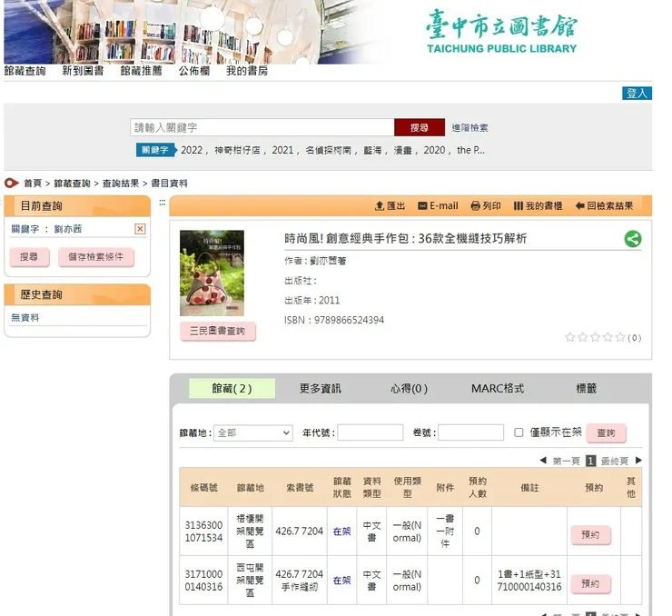Click the 無資料 history entry
Viewport: 672px width, 616px height.
(25, 318)
